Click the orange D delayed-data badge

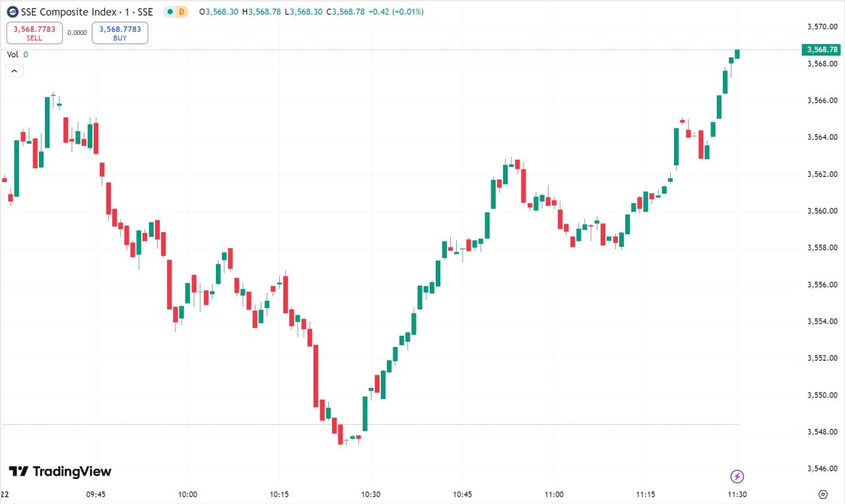182,12
